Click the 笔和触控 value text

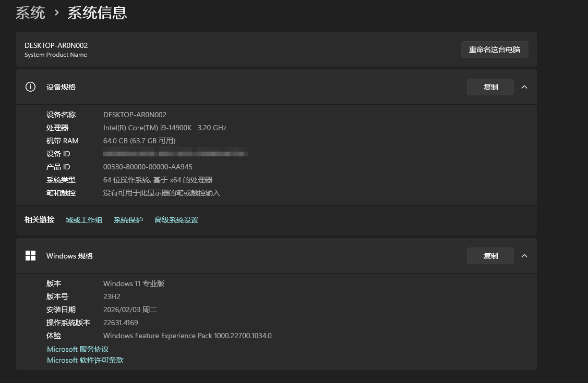point(162,193)
